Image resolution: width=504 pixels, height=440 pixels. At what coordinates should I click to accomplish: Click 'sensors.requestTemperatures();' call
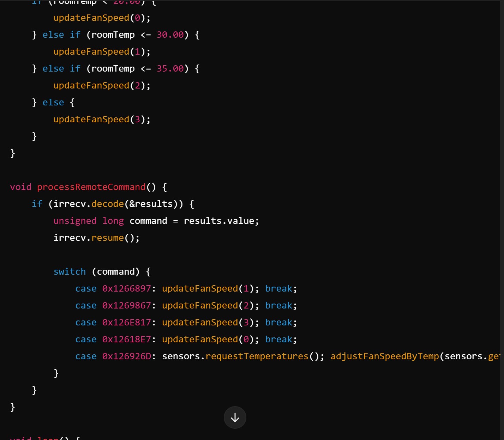(x=243, y=356)
